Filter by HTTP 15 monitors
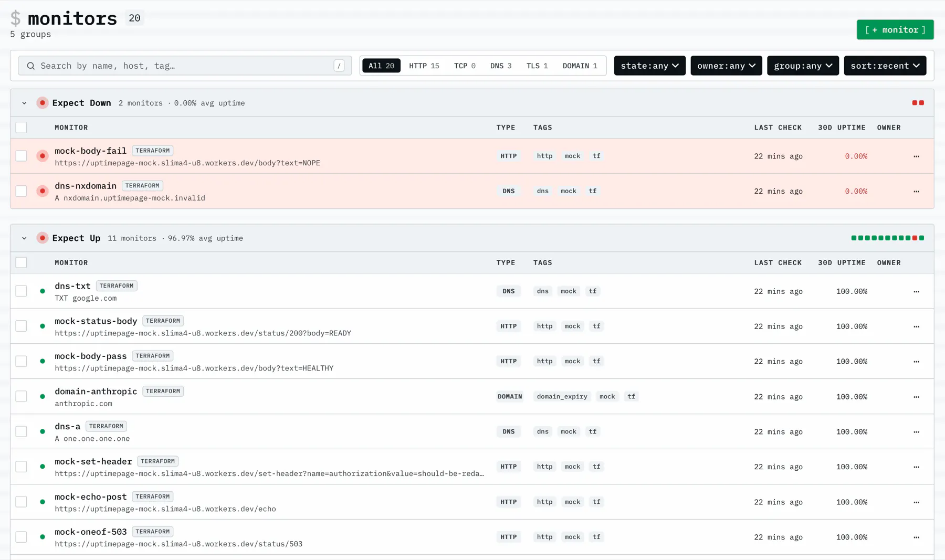The width and height of the screenshot is (945, 560). pos(424,66)
